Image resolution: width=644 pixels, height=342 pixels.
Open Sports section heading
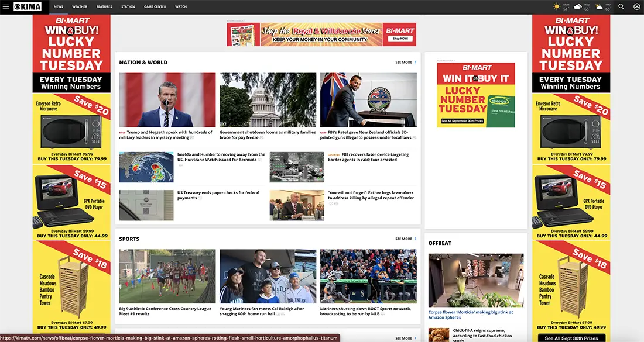click(129, 239)
